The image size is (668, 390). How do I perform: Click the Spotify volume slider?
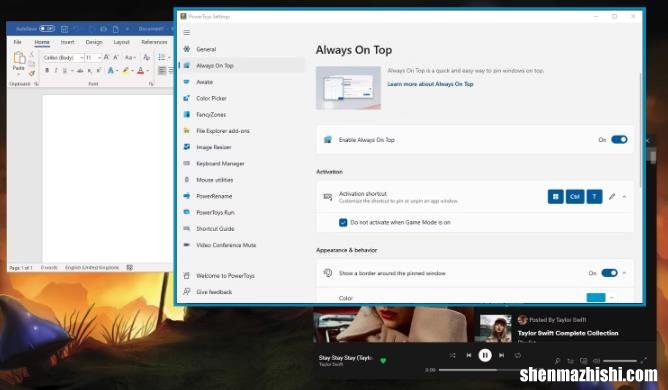click(620, 361)
